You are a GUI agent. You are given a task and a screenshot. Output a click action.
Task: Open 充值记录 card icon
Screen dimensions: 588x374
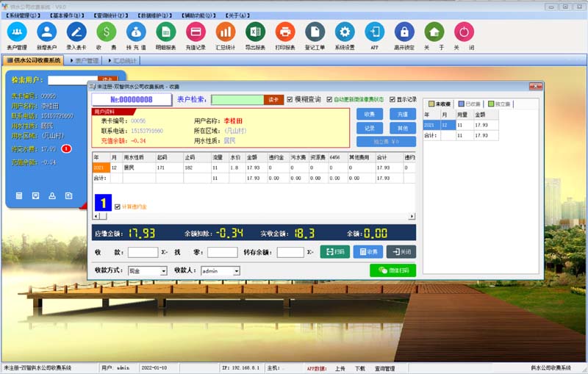pyautogui.click(x=196, y=32)
